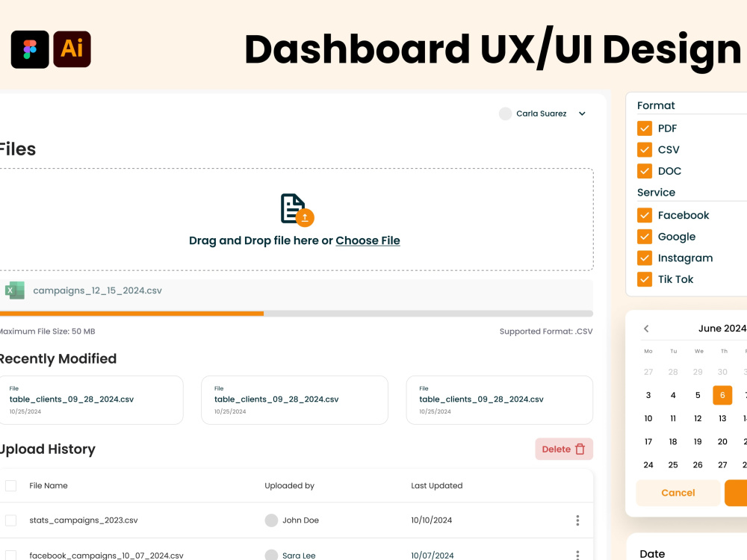Sort by the File Name column header

point(49,486)
